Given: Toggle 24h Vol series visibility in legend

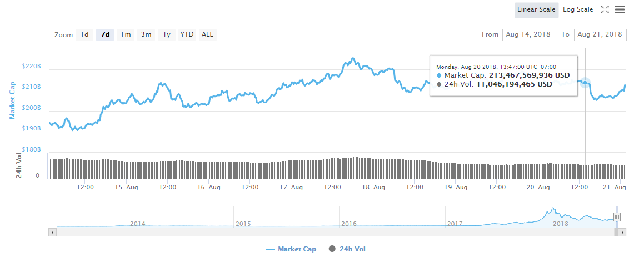Looking at the screenshot, I should click(x=347, y=249).
